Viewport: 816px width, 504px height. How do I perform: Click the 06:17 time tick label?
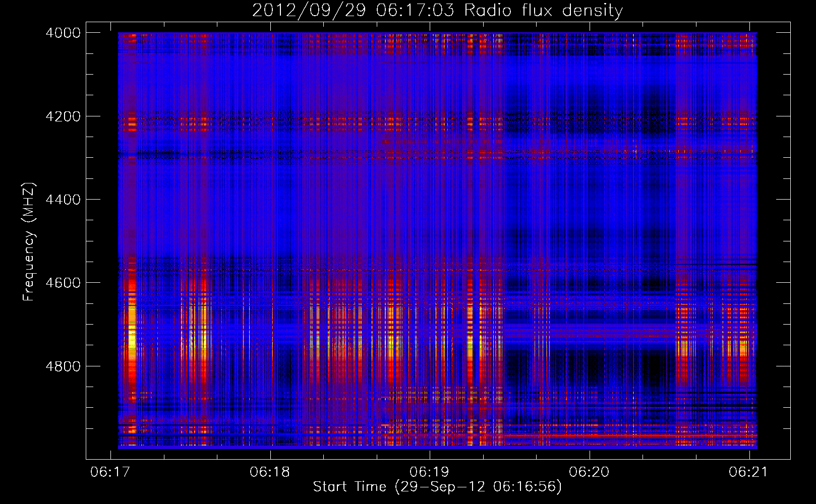coord(110,472)
